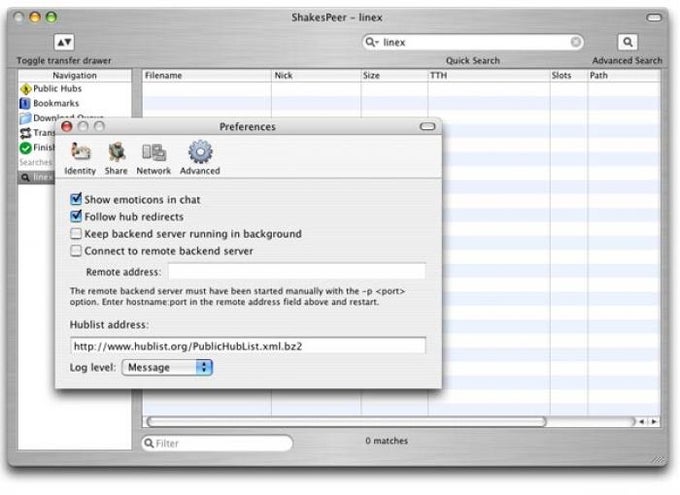Switch to Share preferences pane
Viewport: 680px width, 495px height.
(116, 158)
